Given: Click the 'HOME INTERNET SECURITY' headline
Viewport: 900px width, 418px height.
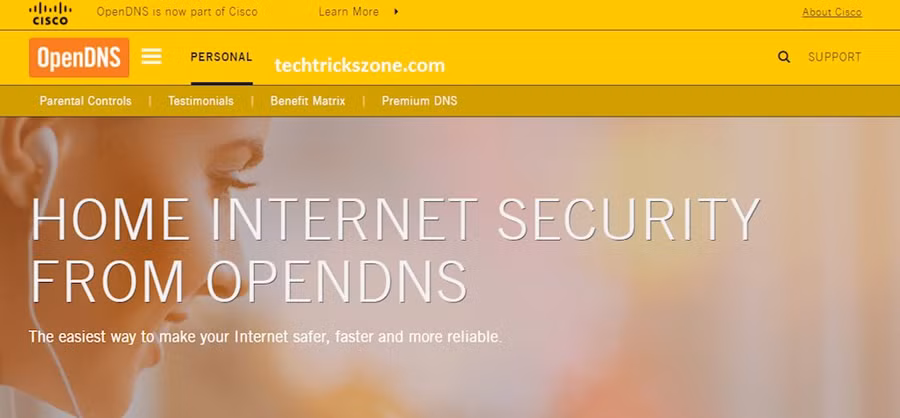Looking at the screenshot, I should pos(395,219).
